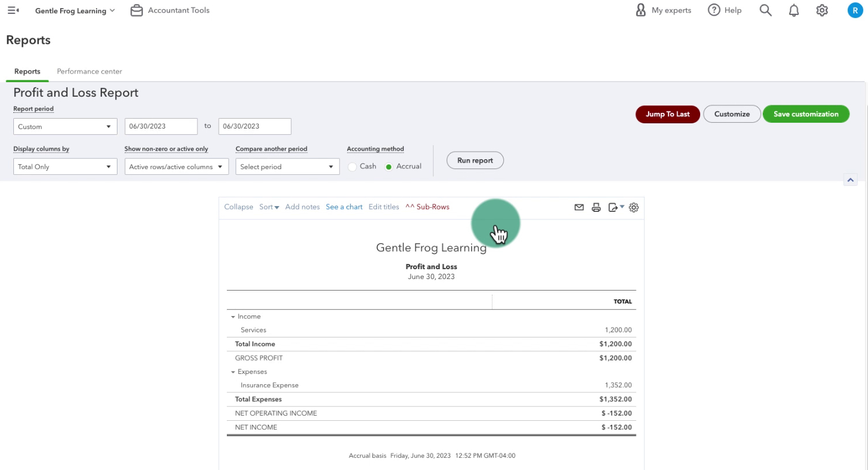
Task: Click the start date field
Action: point(161,127)
